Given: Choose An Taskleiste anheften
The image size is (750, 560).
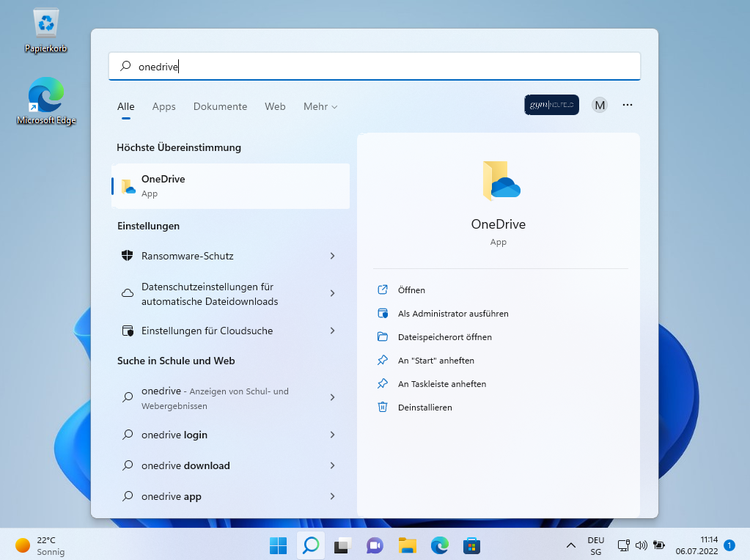Looking at the screenshot, I should (441, 383).
